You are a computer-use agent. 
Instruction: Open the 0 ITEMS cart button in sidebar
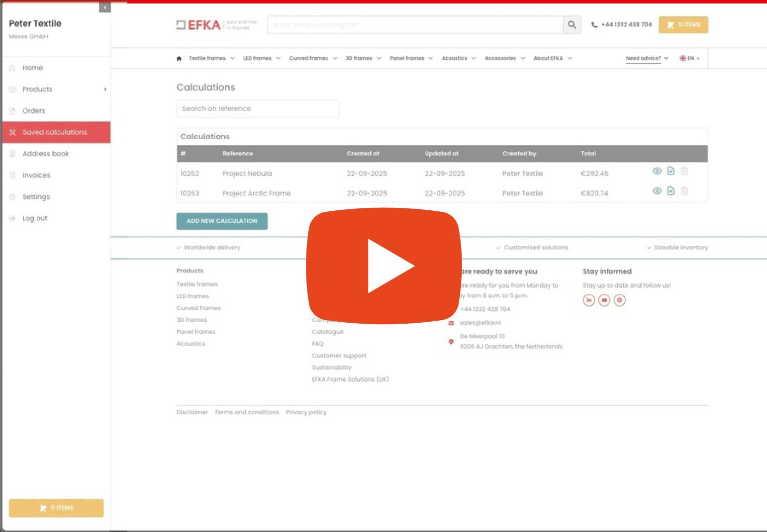[x=56, y=508]
